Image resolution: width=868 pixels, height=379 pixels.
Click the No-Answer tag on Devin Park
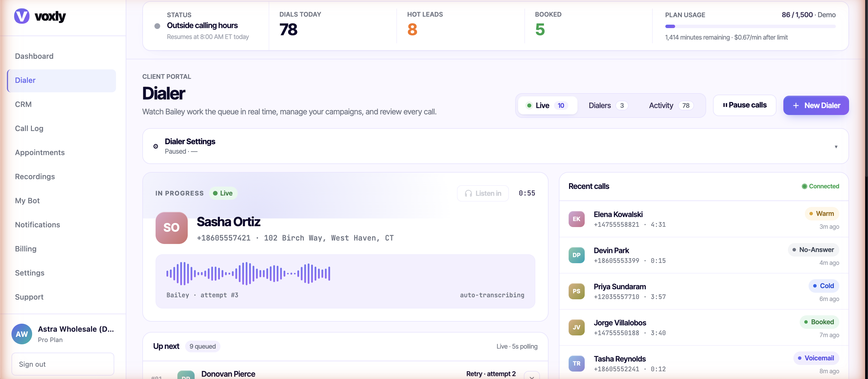[x=813, y=250]
